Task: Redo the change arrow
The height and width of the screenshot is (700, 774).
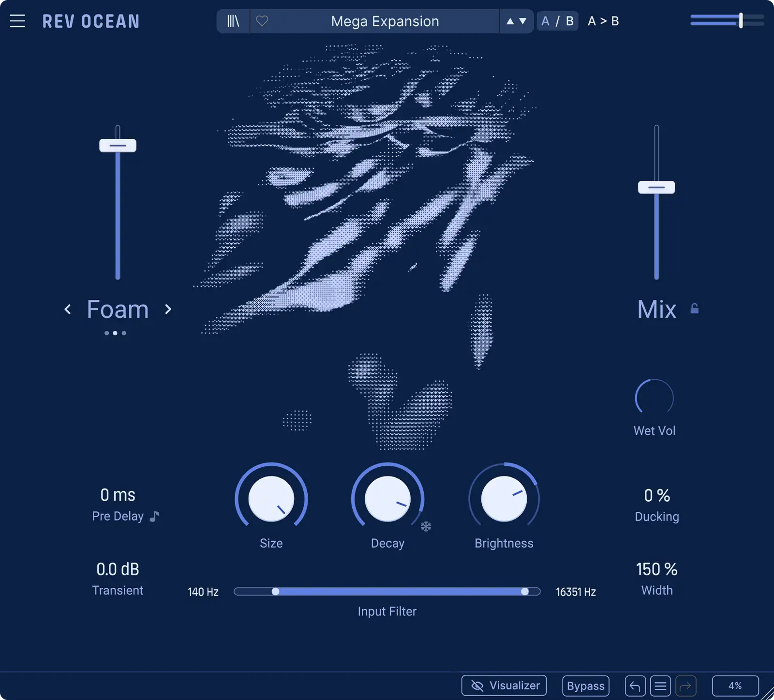Action: pyautogui.click(x=685, y=685)
